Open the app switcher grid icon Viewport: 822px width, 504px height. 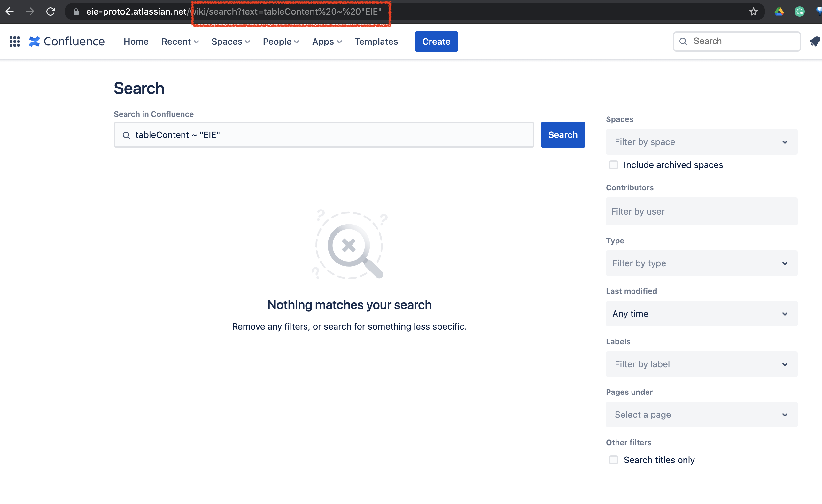(15, 42)
